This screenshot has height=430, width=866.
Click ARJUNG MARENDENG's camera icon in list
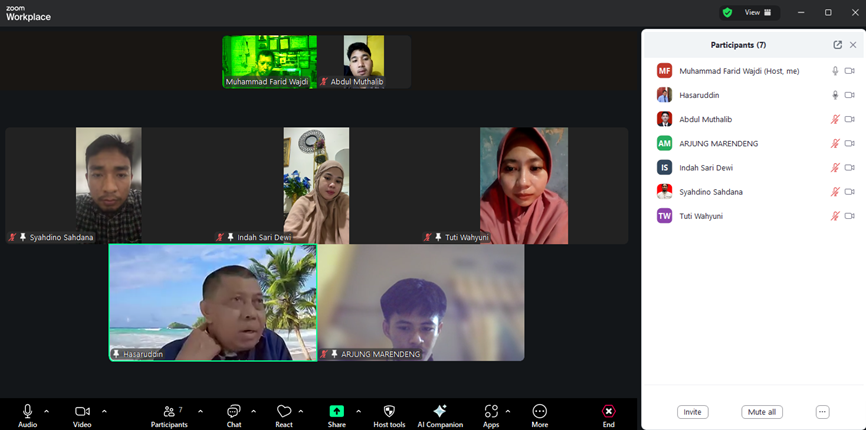[x=849, y=144]
